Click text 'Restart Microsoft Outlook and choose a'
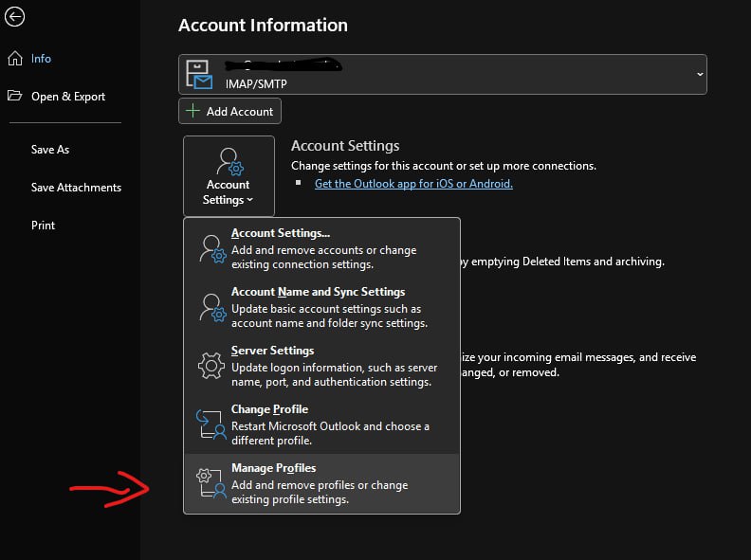This screenshot has height=560, width=751. point(331,426)
